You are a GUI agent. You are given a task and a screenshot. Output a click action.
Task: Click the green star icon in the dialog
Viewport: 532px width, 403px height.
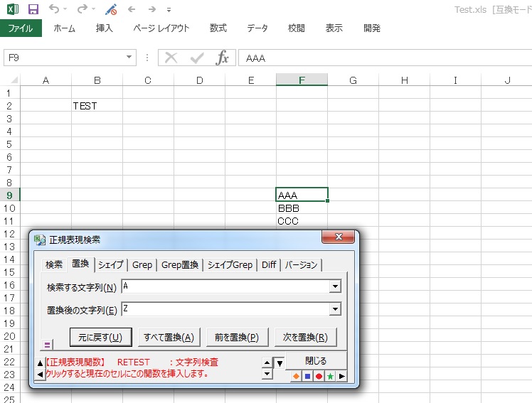click(x=330, y=376)
